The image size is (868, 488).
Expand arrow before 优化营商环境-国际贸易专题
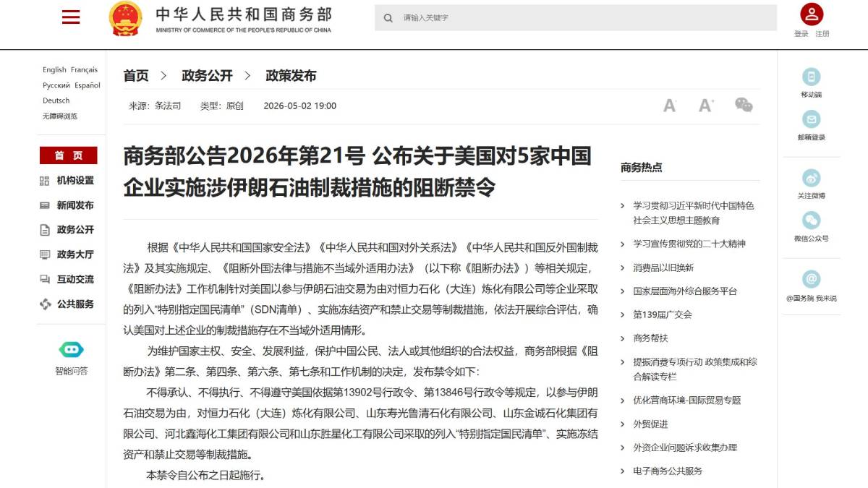(624, 401)
